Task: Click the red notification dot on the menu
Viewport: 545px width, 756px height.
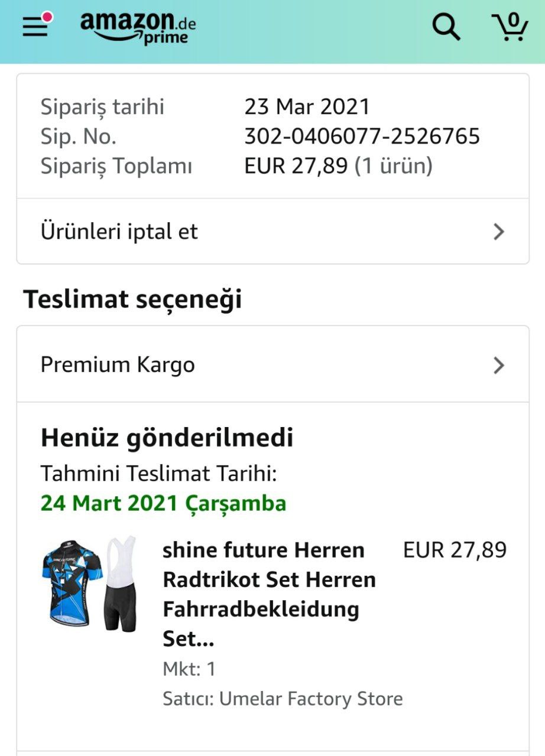Action: pos(47,17)
